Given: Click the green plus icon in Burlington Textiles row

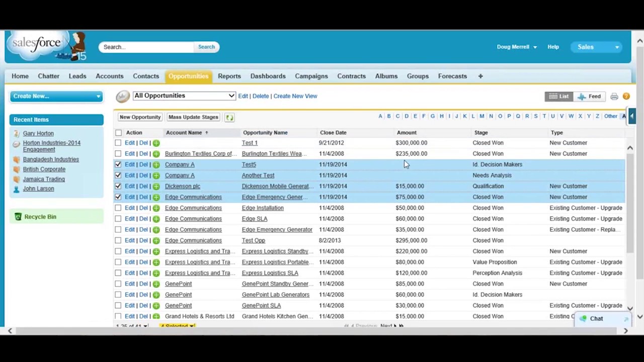Looking at the screenshot, I should coord(156,154).
